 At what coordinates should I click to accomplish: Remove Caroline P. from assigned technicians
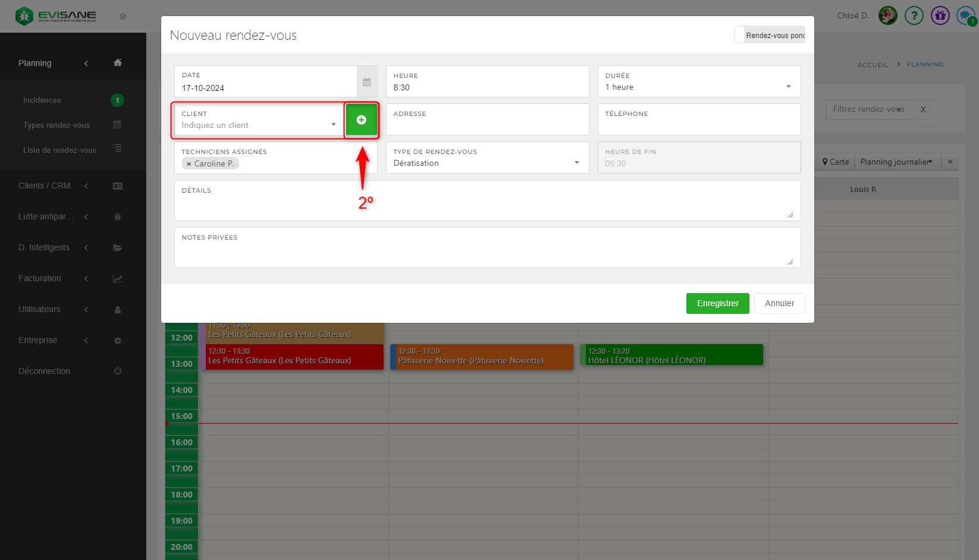[x=189, y=164]
